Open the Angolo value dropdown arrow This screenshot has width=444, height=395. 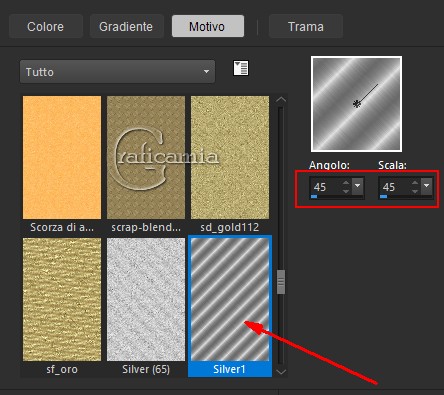(358, 186)
